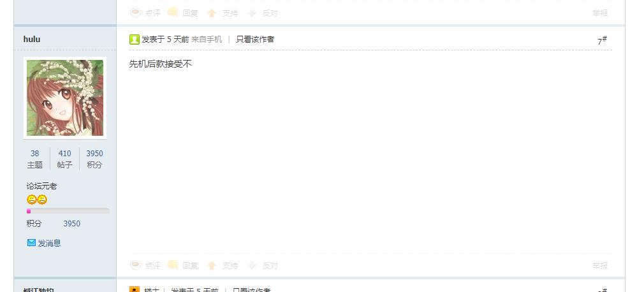View hulu's 410 帖子 posts count
The width and height of the screenshot is (644, 292).
pyautogui.click(x=64, y=159)
